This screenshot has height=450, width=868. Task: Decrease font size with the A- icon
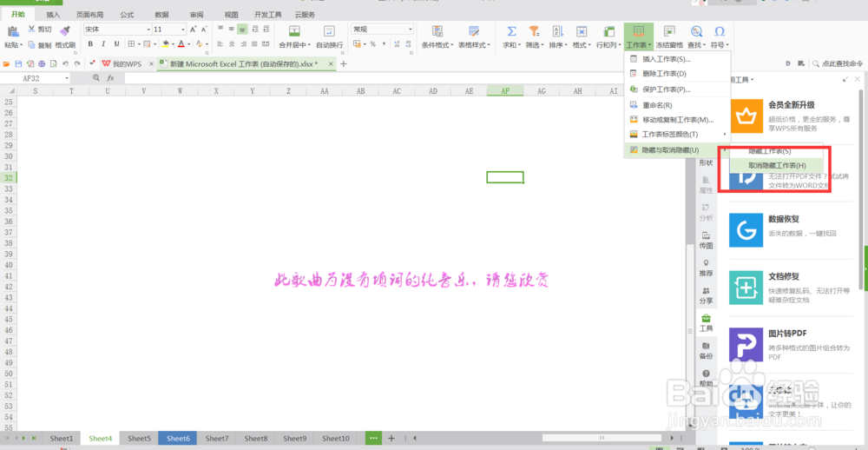(x=204, y=30)
